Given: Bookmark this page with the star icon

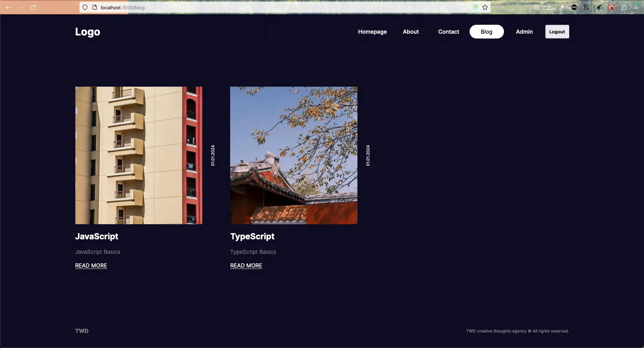Looking at the screenshot, I should point(485,7).
